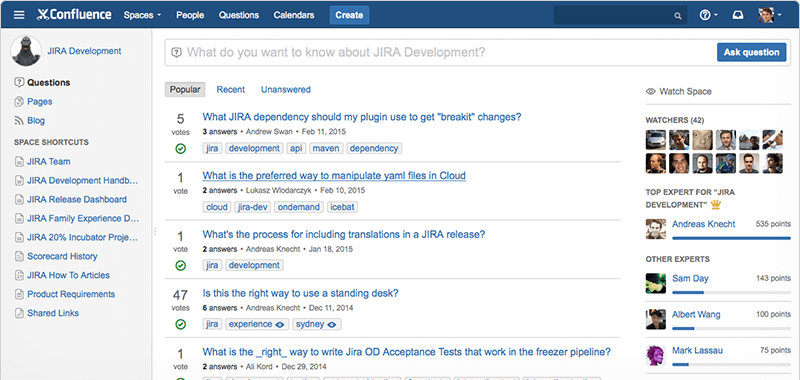Click the Ask question button
Viewport: 800px width, 380px height.
click(752, 52)
